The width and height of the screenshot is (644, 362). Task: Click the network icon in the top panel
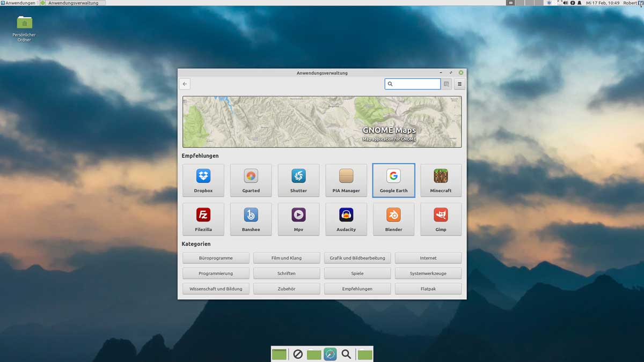click(560, 3)
